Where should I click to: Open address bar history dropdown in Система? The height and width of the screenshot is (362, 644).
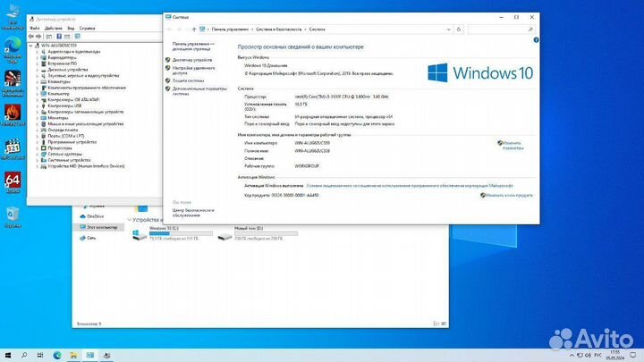click(x=448, y=29)
